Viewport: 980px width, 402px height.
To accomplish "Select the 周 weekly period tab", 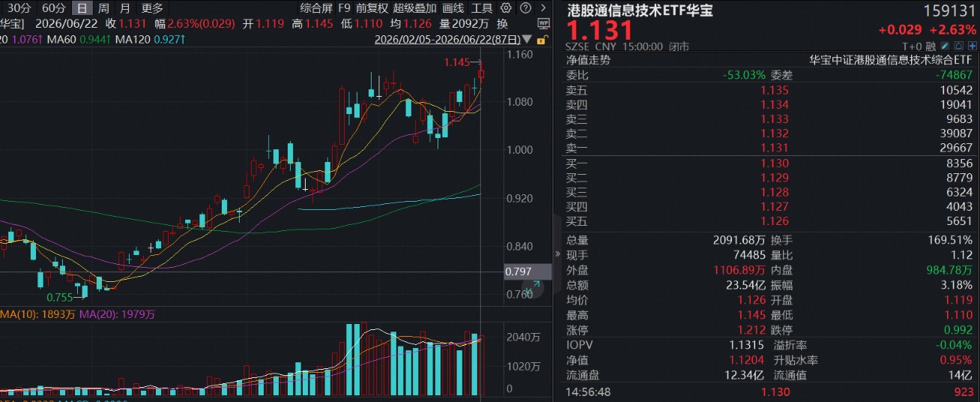I will (x=103, y=8).
